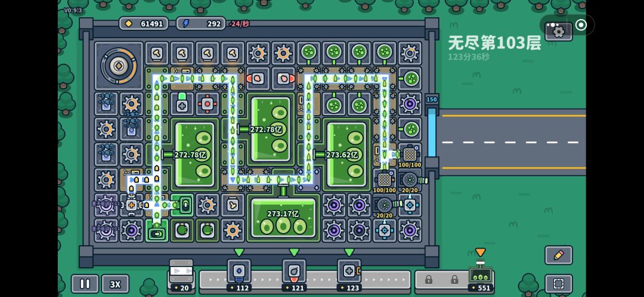Image resolution: width=644 pixels, height=297 pixels.
Task: Click the V0.9.3 version label
Action: tap(73, 10)
